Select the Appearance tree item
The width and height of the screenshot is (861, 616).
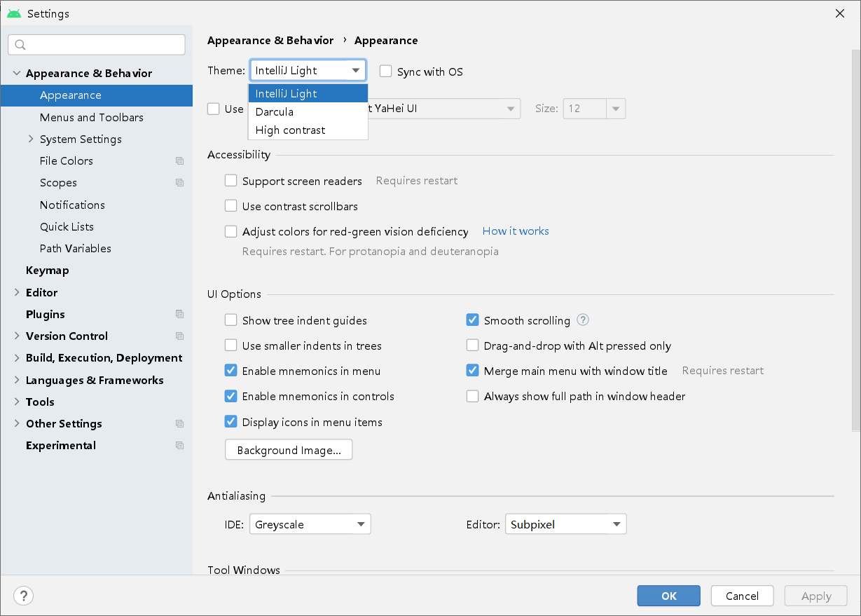coord(96,95)
